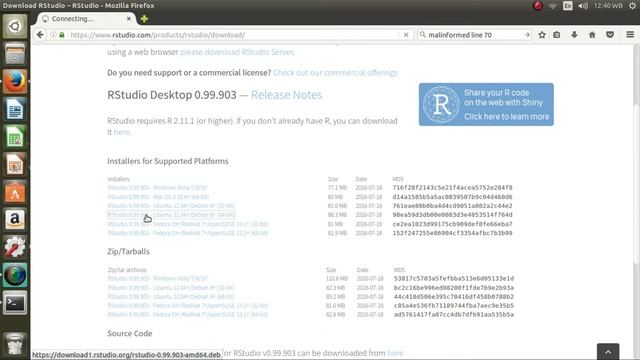Image resolution: width=640 pixels, height=360 pixels.
Task: Click the Firefox icon in the dock
Action: tap(15, 82)
